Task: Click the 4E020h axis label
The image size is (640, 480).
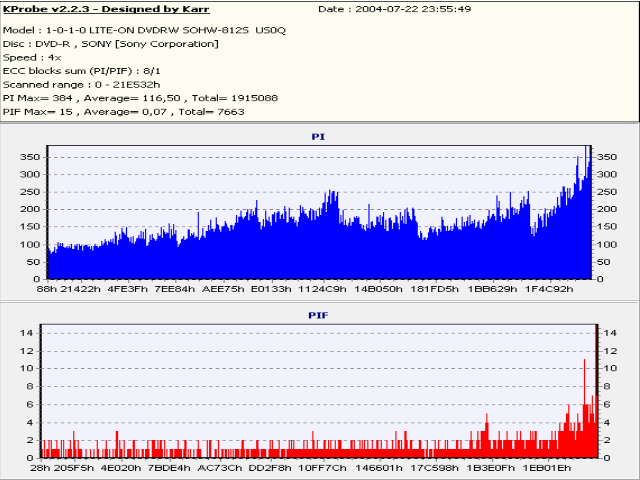Action: coord(120,468)
